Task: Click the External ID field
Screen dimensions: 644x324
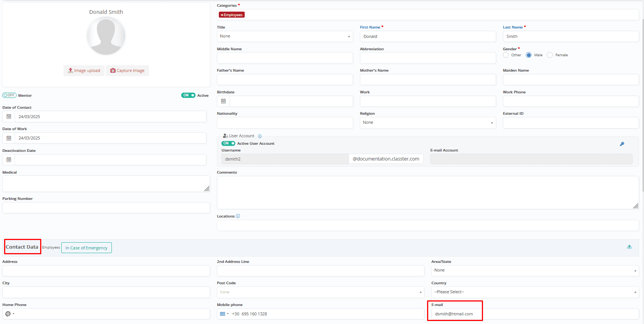Action: (571, 123)
